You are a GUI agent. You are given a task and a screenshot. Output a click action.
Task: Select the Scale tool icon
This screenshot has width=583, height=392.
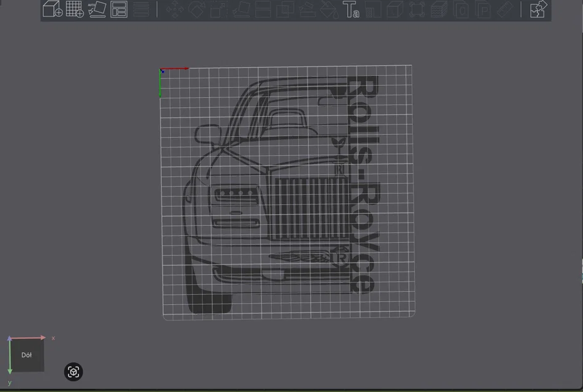click(x=218, y=9)
